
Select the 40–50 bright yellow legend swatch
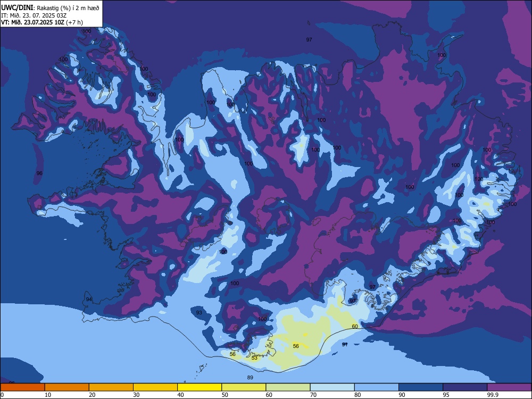(199, 387)
